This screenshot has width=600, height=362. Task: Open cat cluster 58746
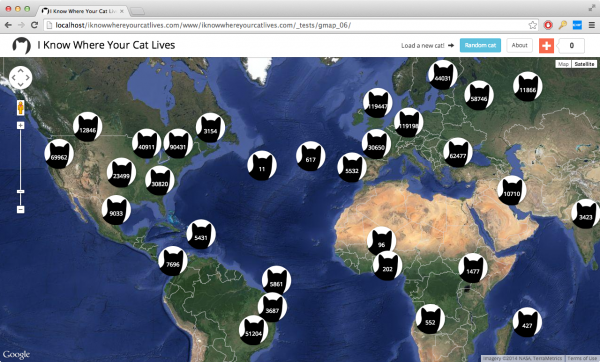pyautogui.click(x=479, y=95)
